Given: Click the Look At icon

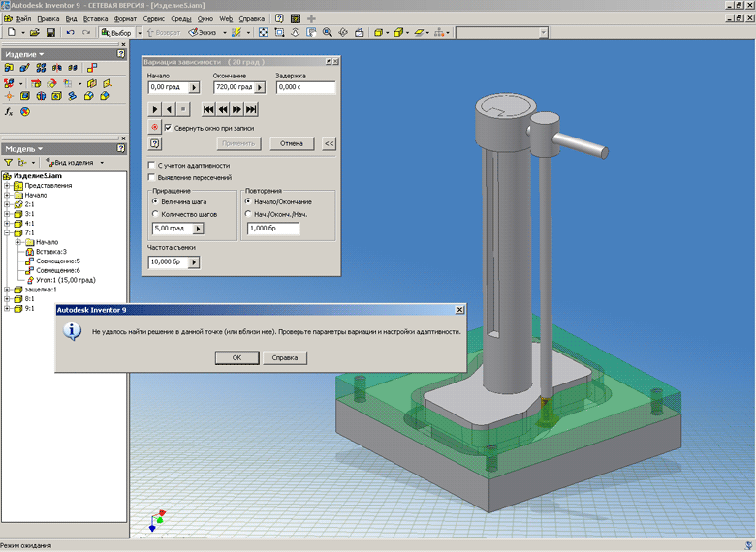Looking at the screenshot, I should click(360, 32).
